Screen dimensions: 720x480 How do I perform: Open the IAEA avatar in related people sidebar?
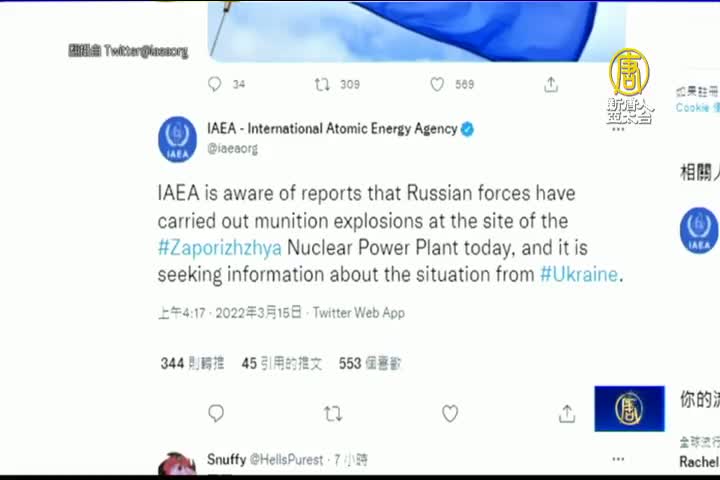click(x=698, y=230)
